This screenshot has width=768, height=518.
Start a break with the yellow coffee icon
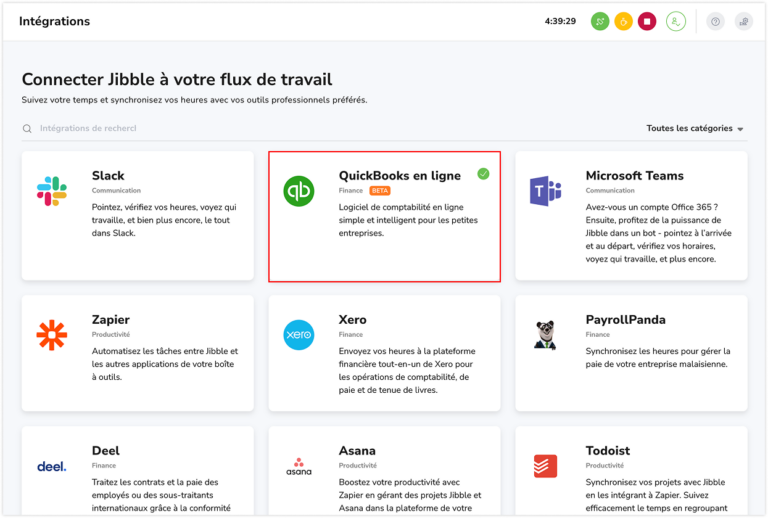(623, 21)
